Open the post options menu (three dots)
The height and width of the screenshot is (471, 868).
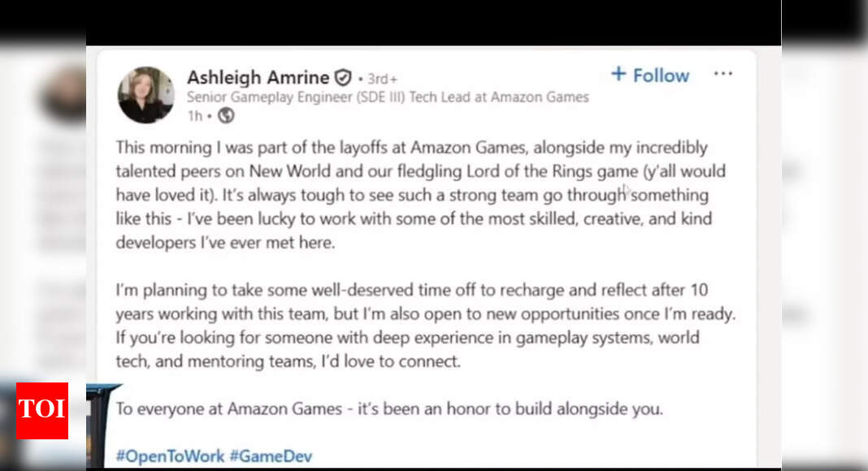pos(723,73)
